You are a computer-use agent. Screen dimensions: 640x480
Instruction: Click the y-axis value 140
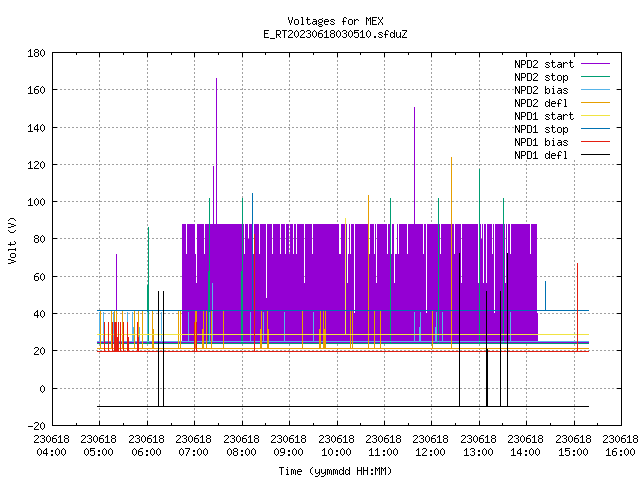click(x=36, y=128)
